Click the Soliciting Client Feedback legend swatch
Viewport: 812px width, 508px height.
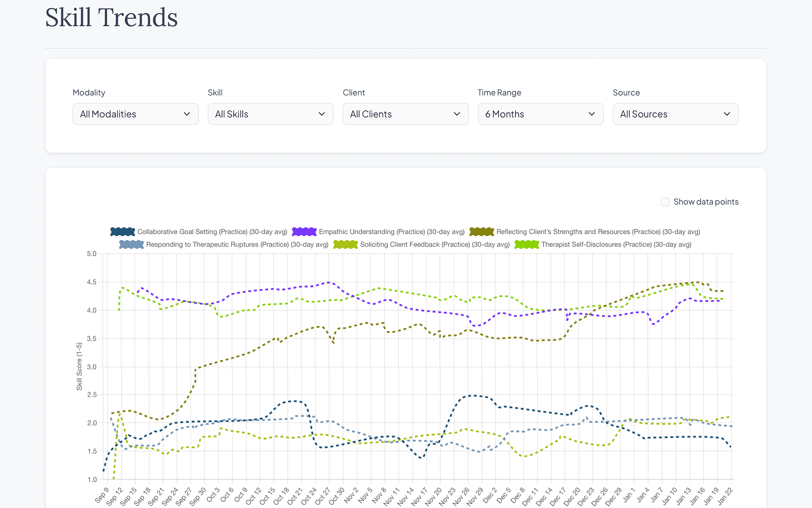(x=346, y=244)
